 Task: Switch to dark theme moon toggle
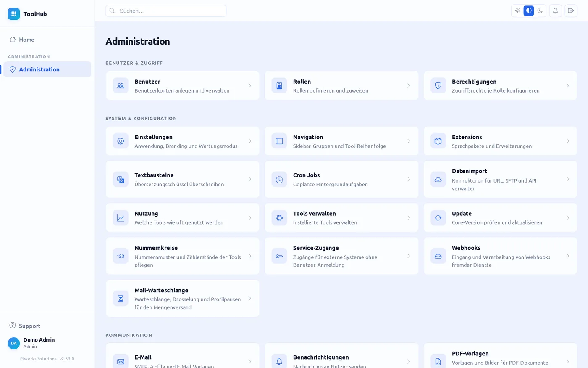click(x=540, y=11)
